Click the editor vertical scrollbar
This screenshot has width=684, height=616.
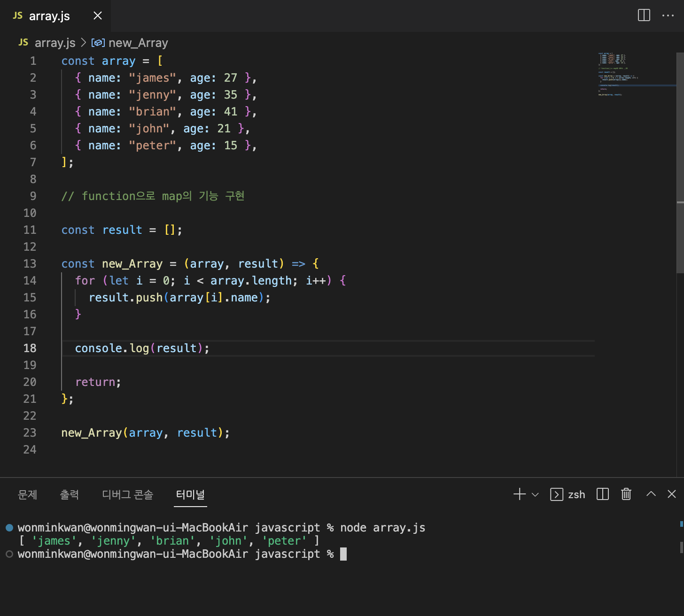click(680, 162)
